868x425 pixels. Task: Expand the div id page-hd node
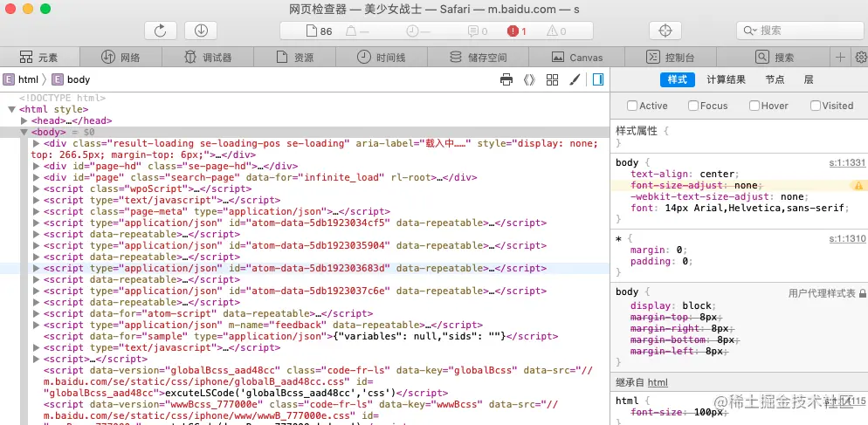click(37, 166)
